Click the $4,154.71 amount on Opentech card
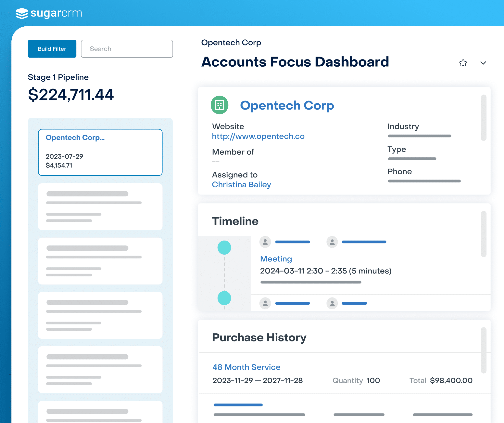504x423 pixels. coord(59,165)
